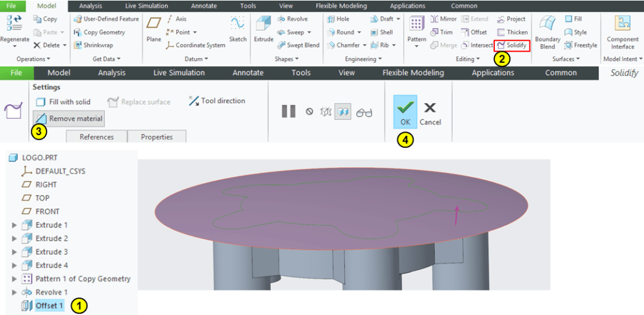Confirm the feature with OK

(405, 112)
